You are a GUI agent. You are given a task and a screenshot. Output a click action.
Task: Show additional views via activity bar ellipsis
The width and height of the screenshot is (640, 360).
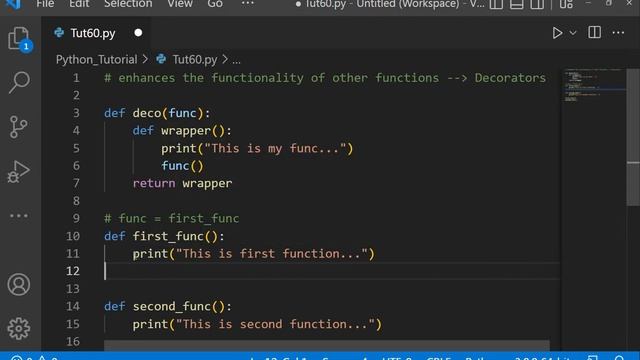(x=19, y=215)
